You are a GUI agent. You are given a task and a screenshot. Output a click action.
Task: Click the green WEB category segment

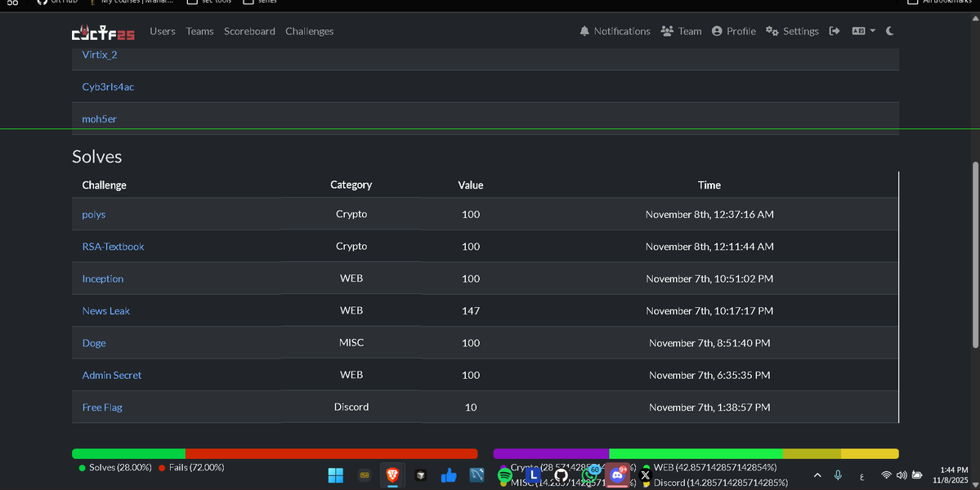tap(696, 454)
